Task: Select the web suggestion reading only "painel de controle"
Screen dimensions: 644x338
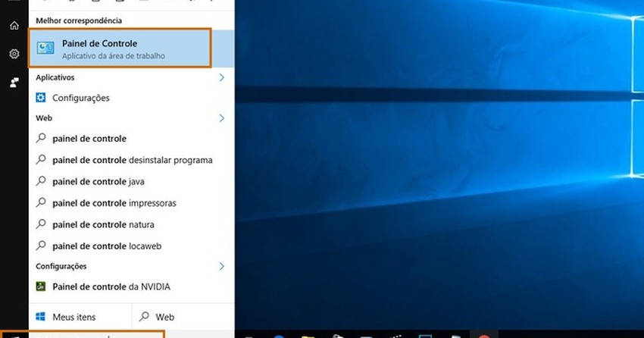Action: [131, 139]
